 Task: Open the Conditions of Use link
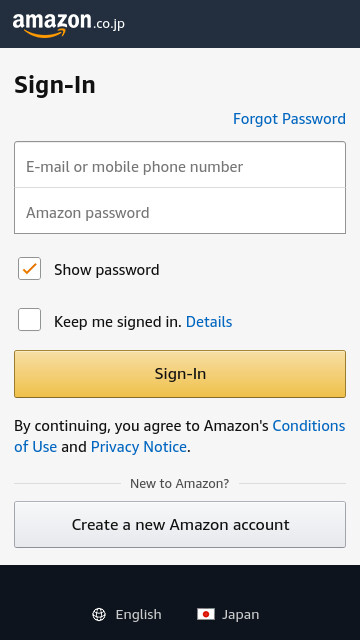pyautogui.click(x=180, y=436)
